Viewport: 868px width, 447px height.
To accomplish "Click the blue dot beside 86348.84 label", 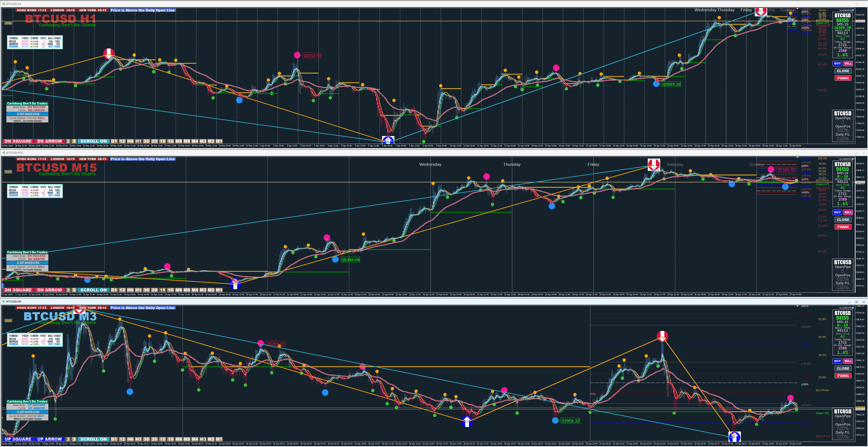I will pyautogui.click(x=335, y=259).
